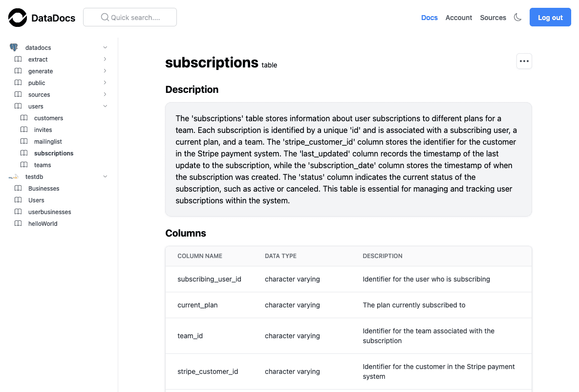Expand the extract schema
579x392 pixels.
pos(105,59)
